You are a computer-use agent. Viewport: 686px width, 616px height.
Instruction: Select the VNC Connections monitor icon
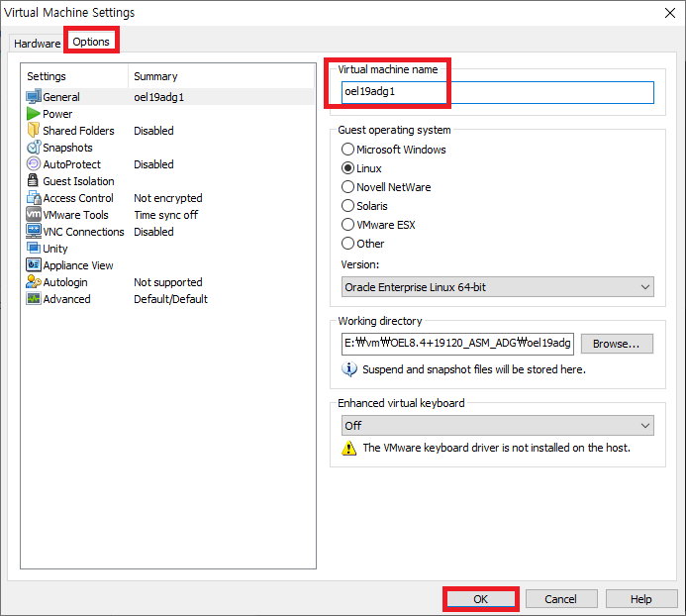coord(34,231)
